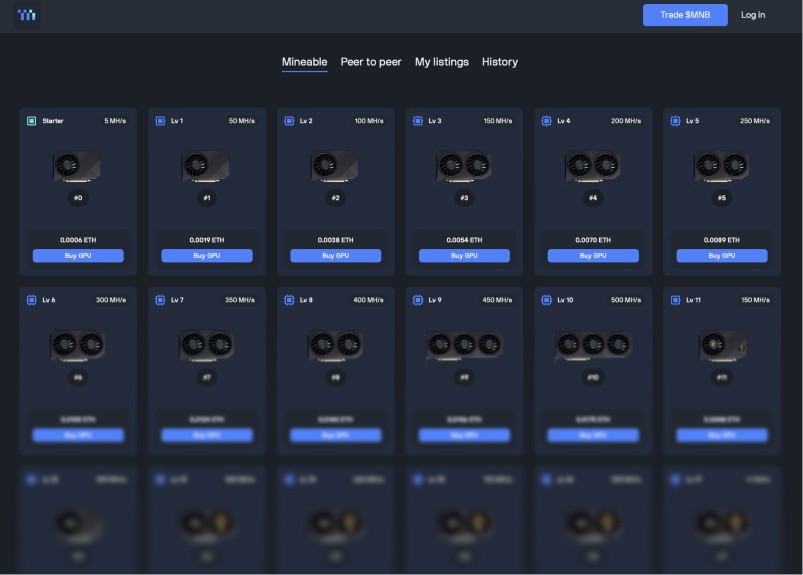803x575 pixels.
Task: Click the Buy button on Lv 7 card
Action: click(207, 435)
